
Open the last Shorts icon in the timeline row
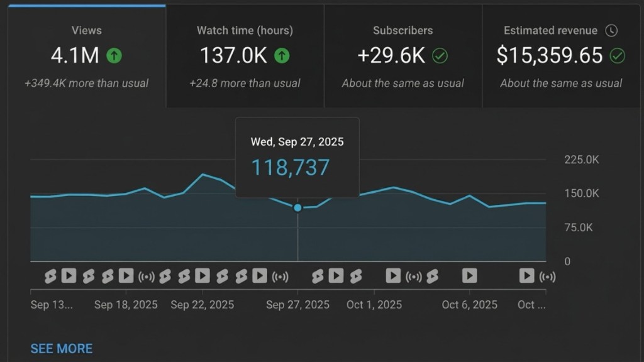coord(432,277)
